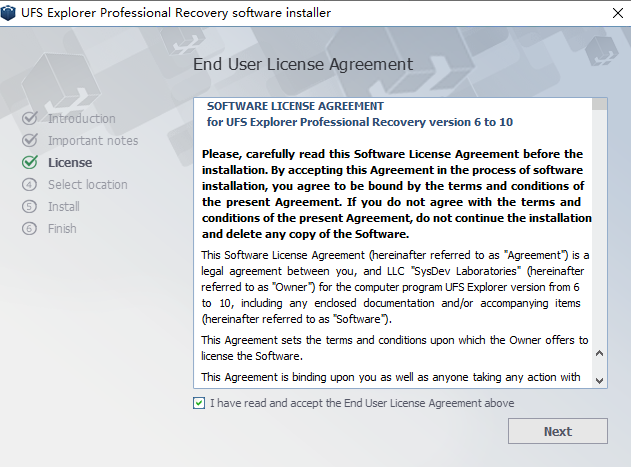This screenshot has height=467, width=631.
Task: Select the Introduction step in sidebar
Action: coord(81,119)
